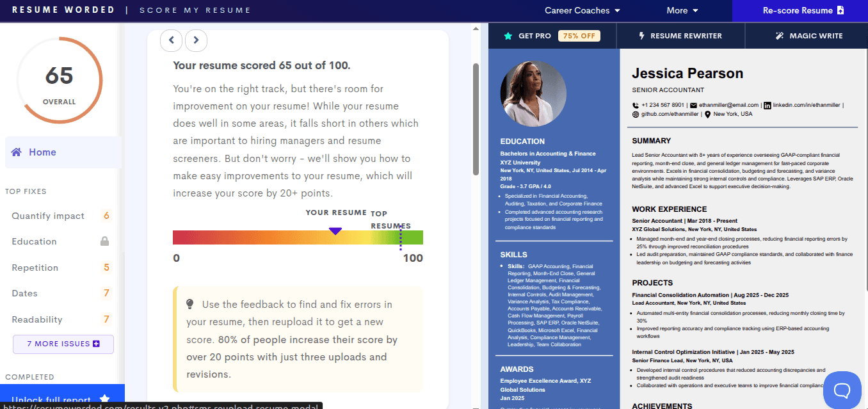
Task: Open the Career Coaches dropdown
Action: [583, 10]
